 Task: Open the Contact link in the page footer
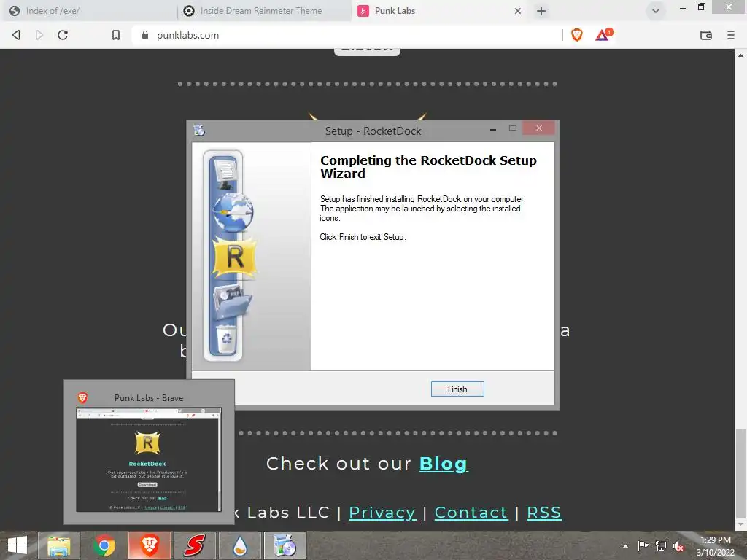pyautogui.click(x=471, y=513)
